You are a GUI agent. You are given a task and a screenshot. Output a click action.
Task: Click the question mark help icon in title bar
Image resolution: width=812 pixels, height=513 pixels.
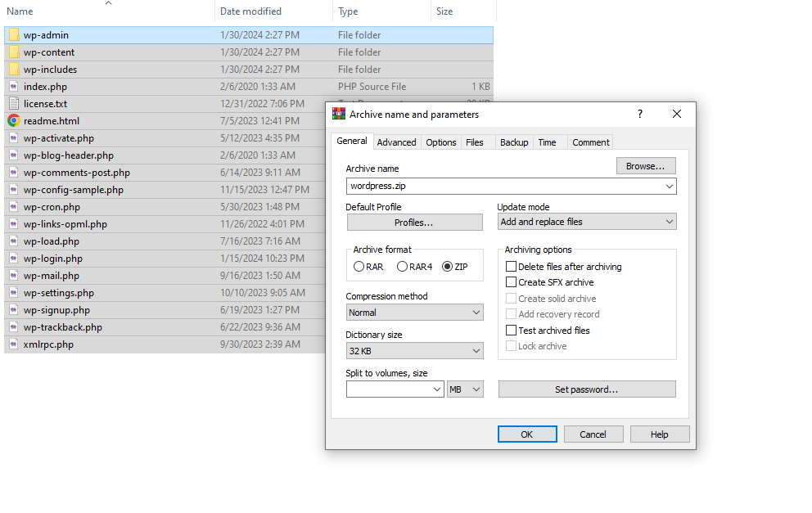tap(640, 114)
